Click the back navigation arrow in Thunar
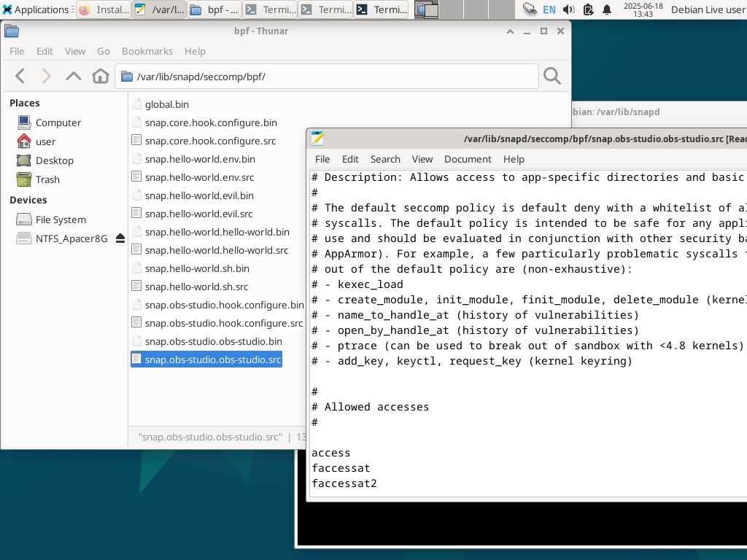Image resolution: width=747 pixels, height=560 pixels. click(x=20, y=76)
